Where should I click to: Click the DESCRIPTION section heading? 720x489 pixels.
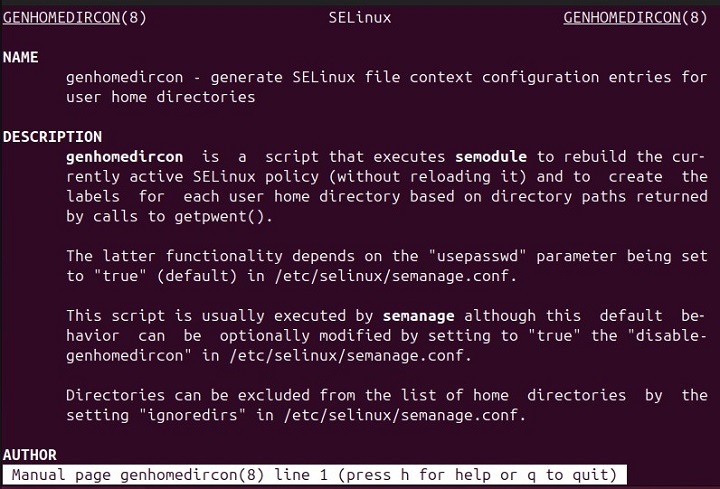click(x=52, y=137)
